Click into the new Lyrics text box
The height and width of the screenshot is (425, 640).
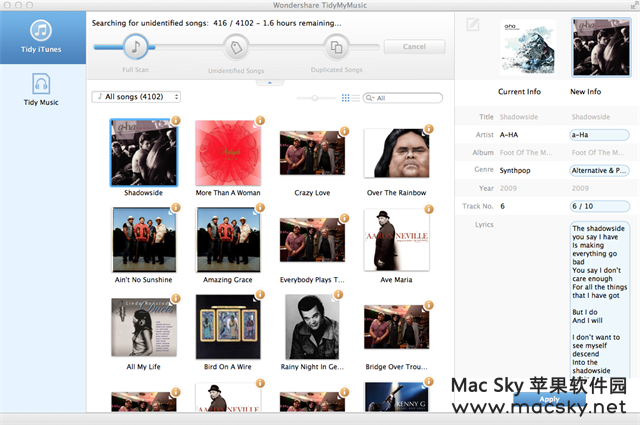(x=599, y=299)
